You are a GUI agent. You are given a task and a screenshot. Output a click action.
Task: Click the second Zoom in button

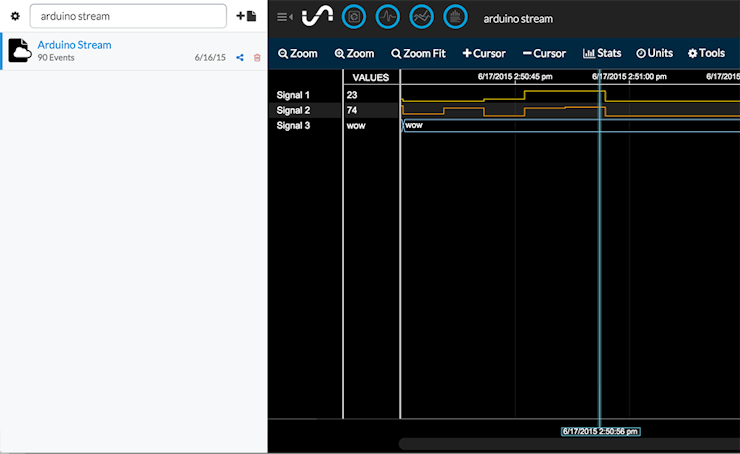tap(354, 54)
